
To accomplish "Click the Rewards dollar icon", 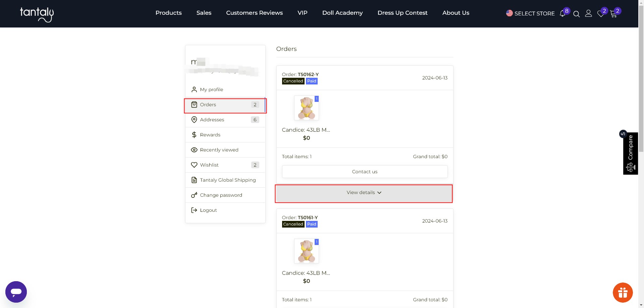I will pyautogui.click(x=194, y=135).
